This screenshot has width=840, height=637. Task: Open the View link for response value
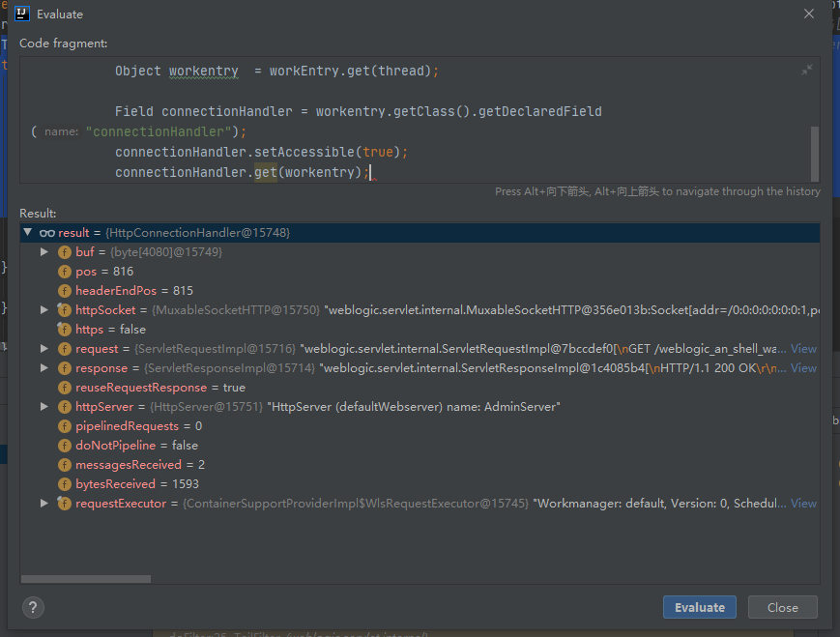[x=803, y=368]
